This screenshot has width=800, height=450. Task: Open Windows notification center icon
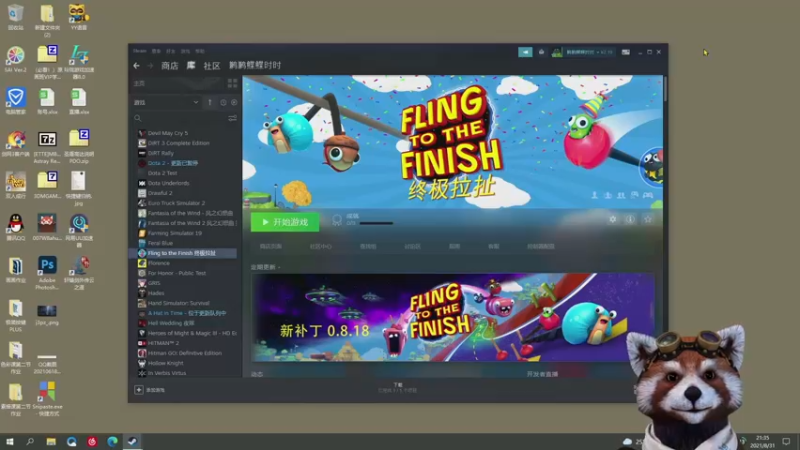point(786,442)
